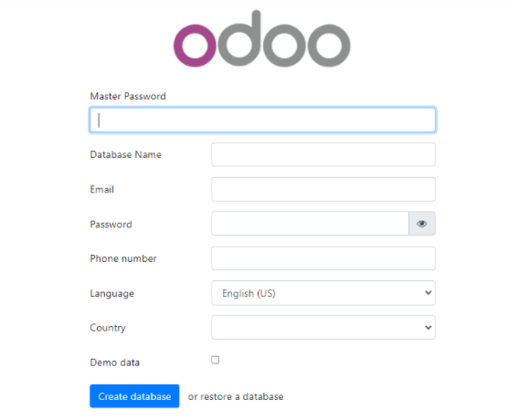This screenshot has height=420, width=508.
Task: Open the Language dropdown showing English (US)
Action: [x=323, y=293]
